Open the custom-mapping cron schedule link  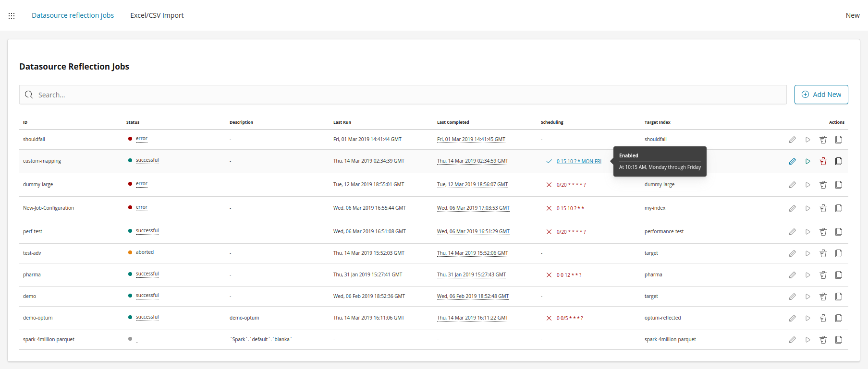pos(579,161)
